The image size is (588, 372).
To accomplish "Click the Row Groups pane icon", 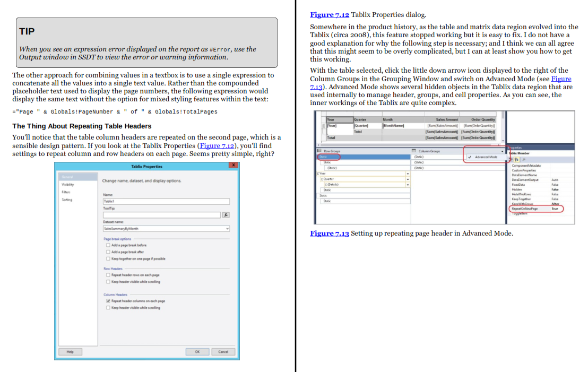I will pyautogui.click(x=319, y=151).
